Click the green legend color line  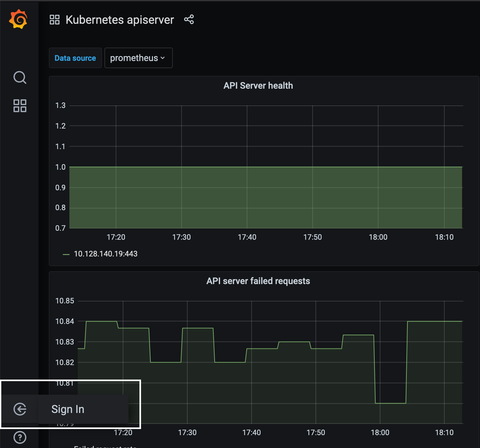(x=66, y=254)
